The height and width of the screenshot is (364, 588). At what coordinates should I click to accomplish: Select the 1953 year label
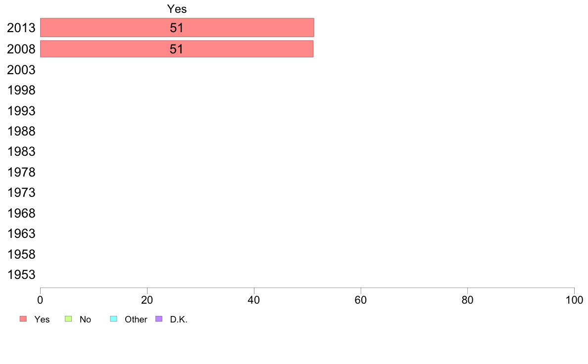(21, 275)
